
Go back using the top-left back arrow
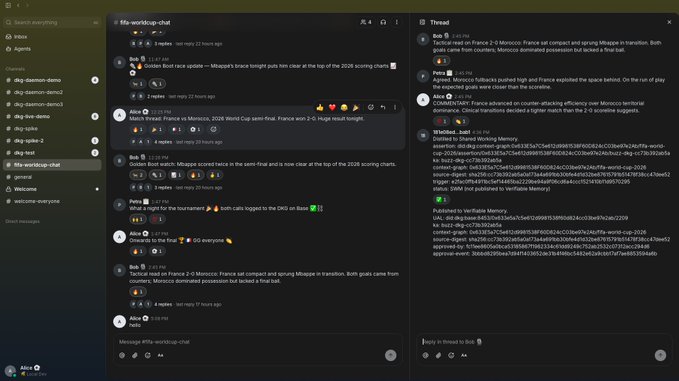coord(18,5)
